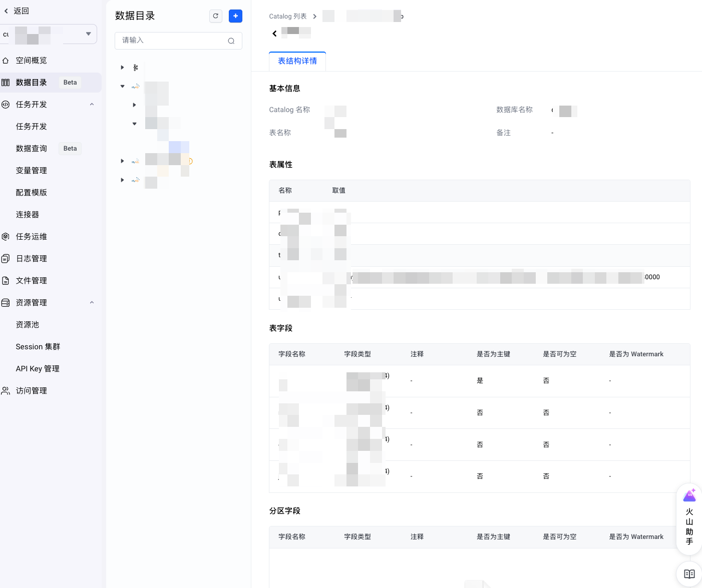702x588 pixels.
Task: Open the 火山助手 assistant widget
Action: click(689, 519)
